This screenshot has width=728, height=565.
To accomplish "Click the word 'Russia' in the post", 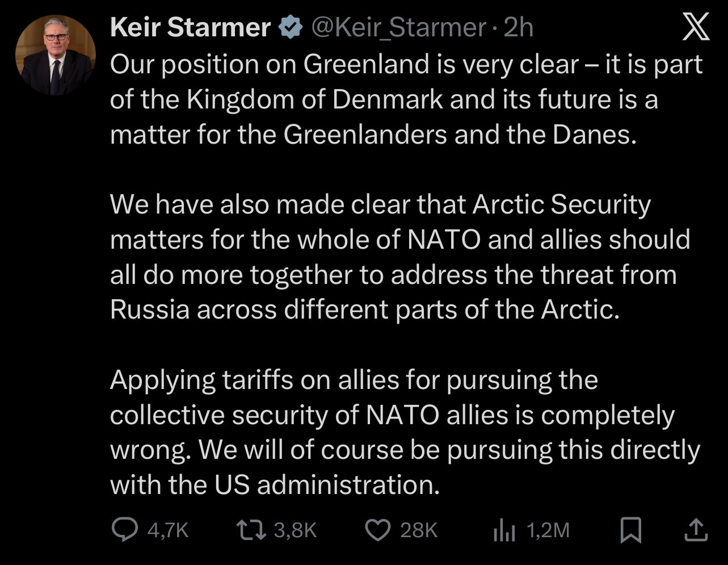I will tap(149, 310).
